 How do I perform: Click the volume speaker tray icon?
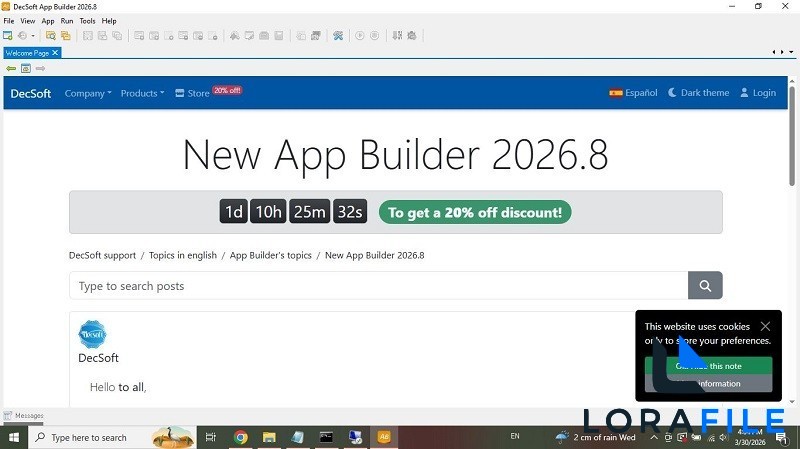click(x=722, y=438)
